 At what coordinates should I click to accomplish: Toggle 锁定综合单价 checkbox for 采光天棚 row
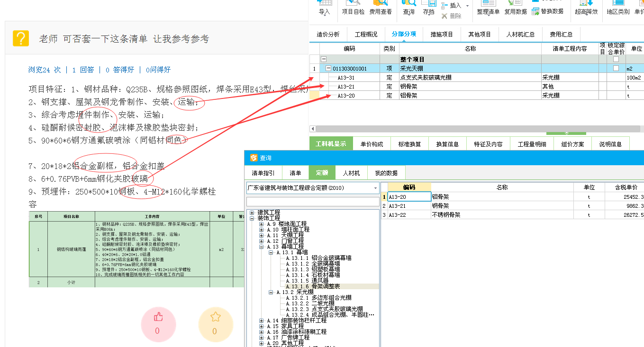point(616,68)
